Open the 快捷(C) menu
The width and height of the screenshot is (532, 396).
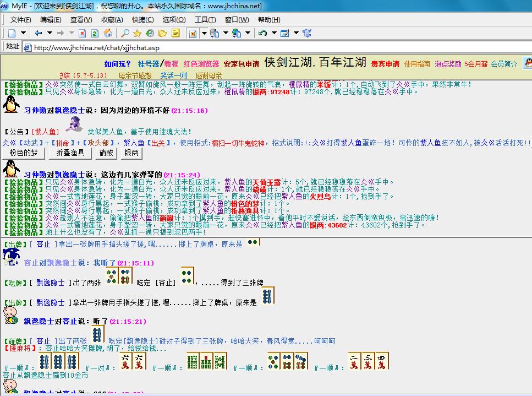click(x=143, y=20)
